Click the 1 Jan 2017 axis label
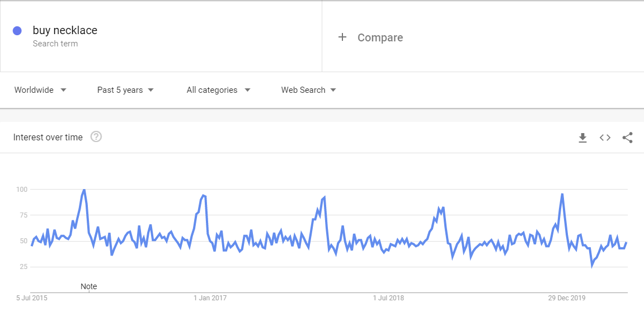The image size is (644, 335). pos(210,298)
